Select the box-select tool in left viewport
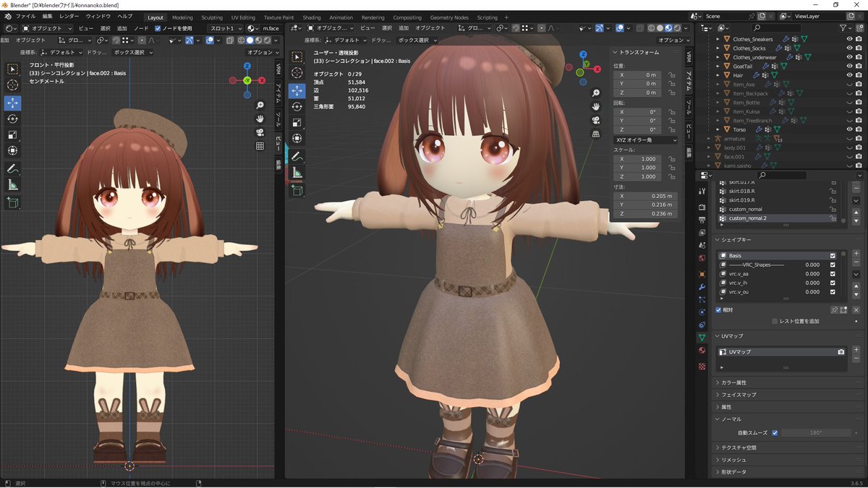This screenshot has height=488, width=868. (x=12, y=69)
